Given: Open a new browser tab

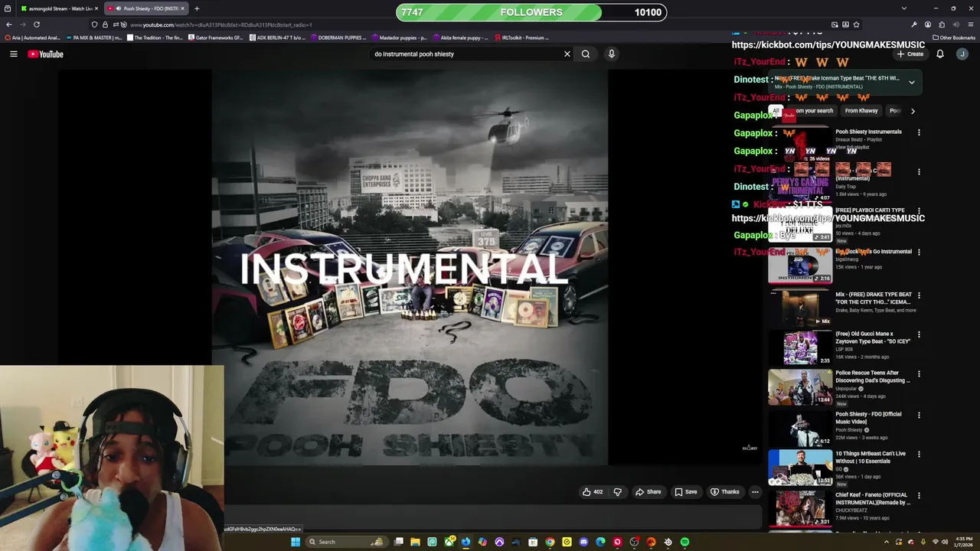Looking at the screenshot, I should (197, 8).
